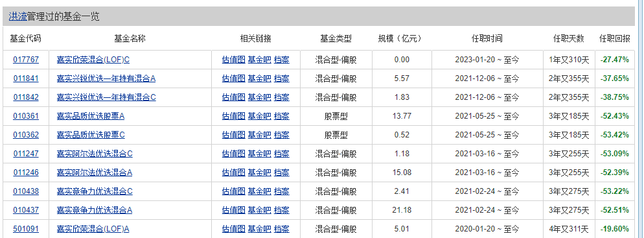Select the 任职回报 value -27.47%
This screenshot has width=644, height=238.
click(x=614, y=60)
